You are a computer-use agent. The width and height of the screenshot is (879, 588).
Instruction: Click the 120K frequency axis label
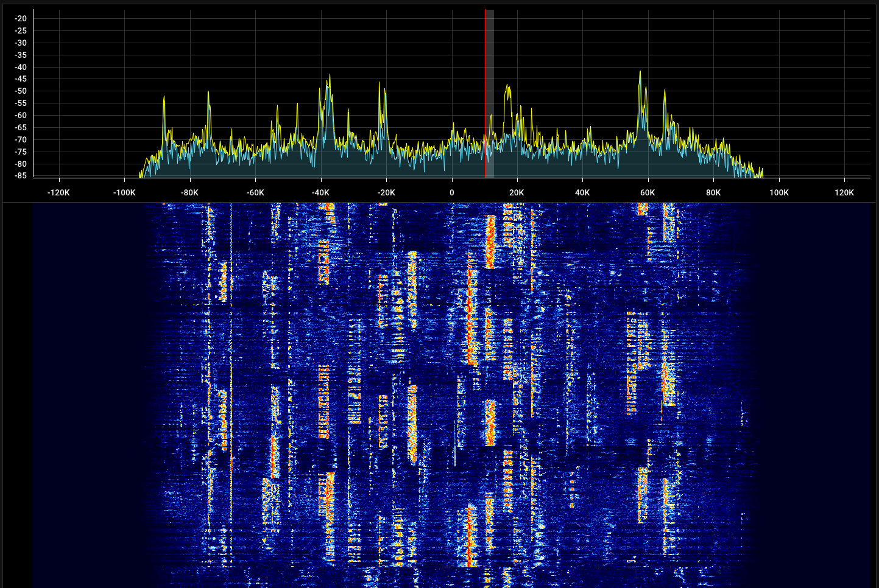click(844, 192)
